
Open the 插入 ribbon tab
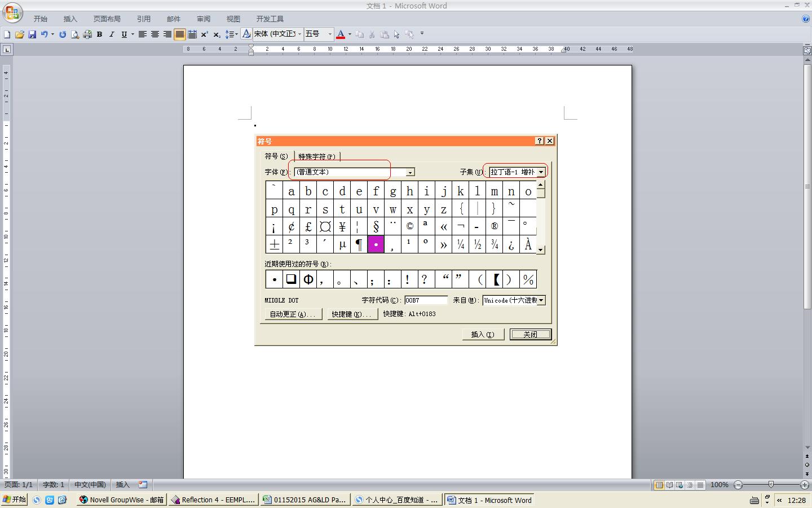[x=70, y=19]
